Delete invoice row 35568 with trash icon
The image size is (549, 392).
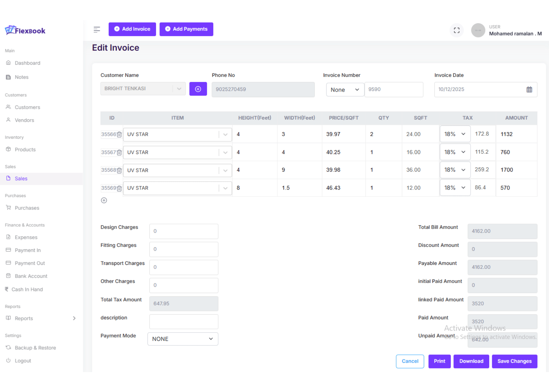tap(119, 171)
